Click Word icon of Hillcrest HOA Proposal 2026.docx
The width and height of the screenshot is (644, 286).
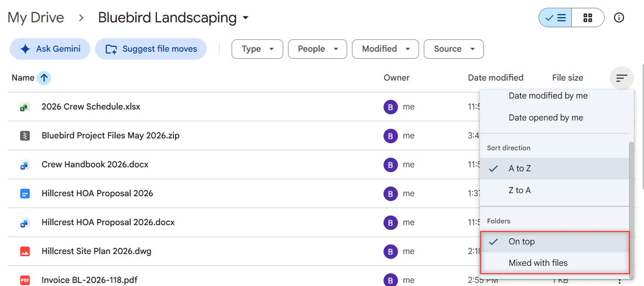pos(25,223)
